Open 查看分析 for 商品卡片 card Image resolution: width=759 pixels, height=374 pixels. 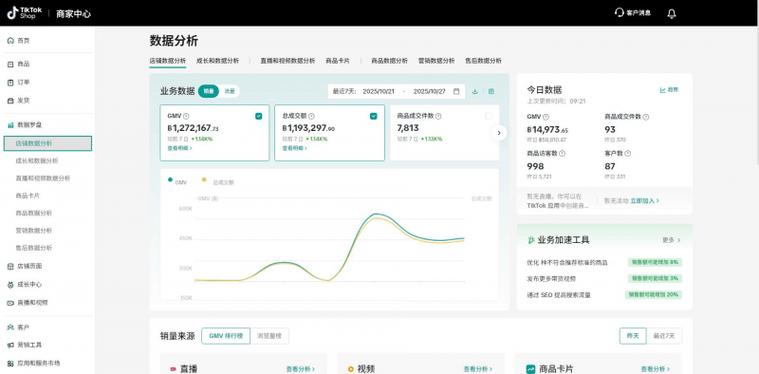[655, 369]
